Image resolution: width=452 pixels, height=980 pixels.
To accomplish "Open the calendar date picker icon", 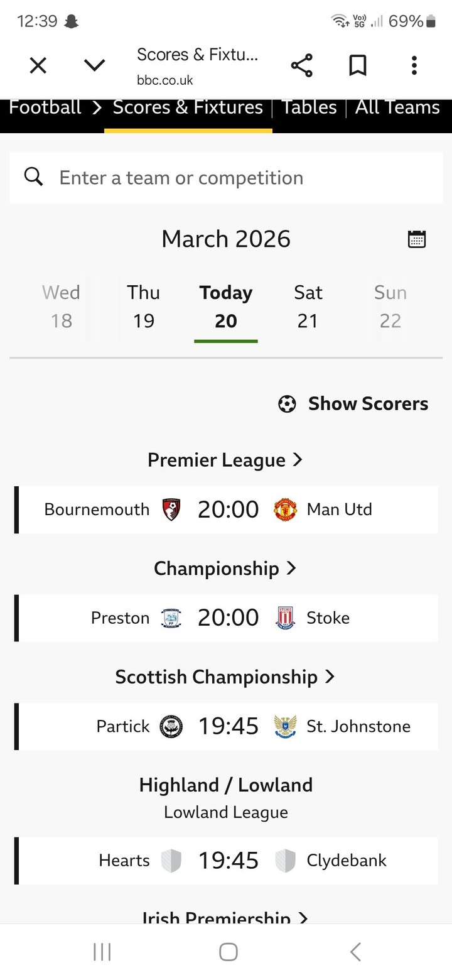I will click(417, 239).
